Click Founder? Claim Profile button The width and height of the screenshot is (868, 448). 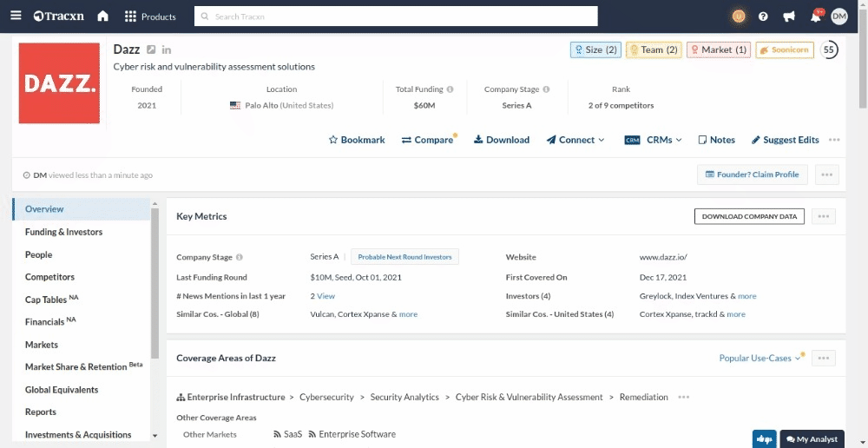pyautogui.click(x=752, y=175)
